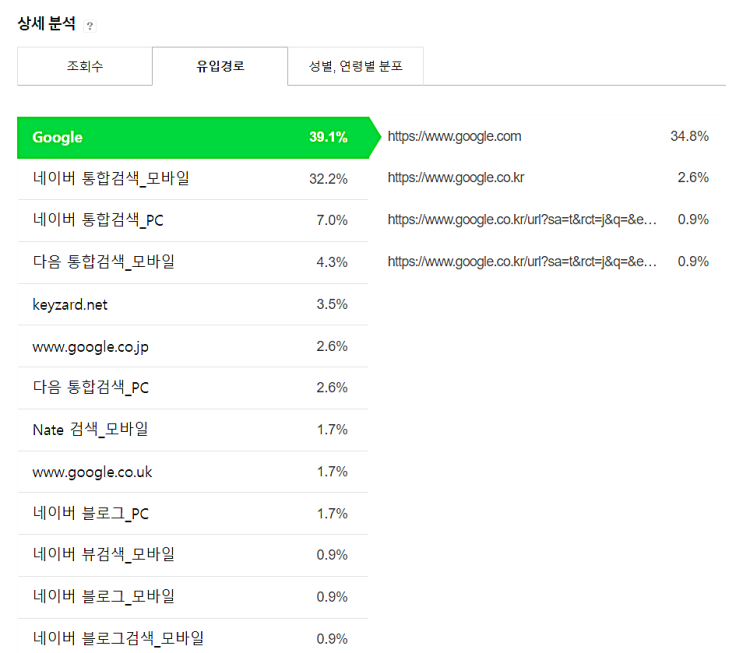Click the 상세 분석 section heading
The image size is (743, 653).
[46, 23]
